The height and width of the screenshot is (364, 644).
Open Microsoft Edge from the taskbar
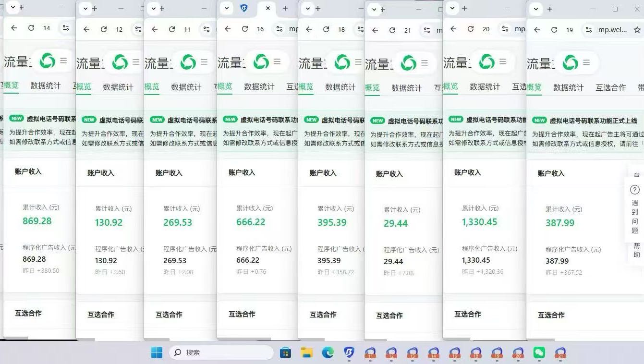[328, 352]
